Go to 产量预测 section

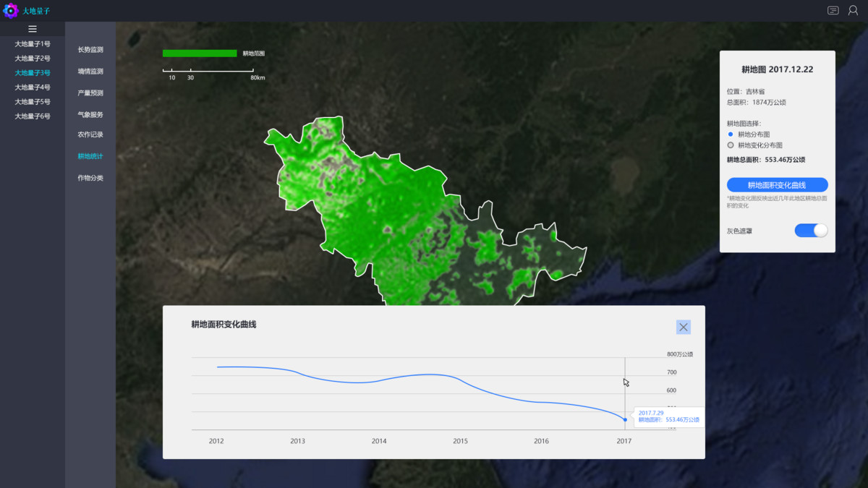[x=90, y=93]
